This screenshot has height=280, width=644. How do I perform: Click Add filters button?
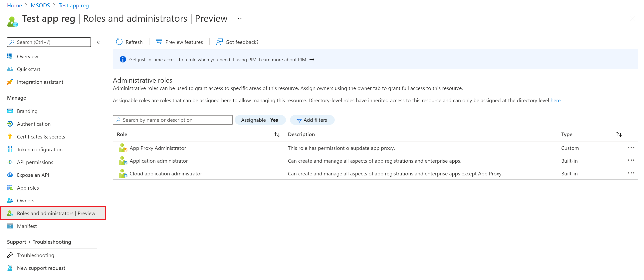(x=311, y=119)
